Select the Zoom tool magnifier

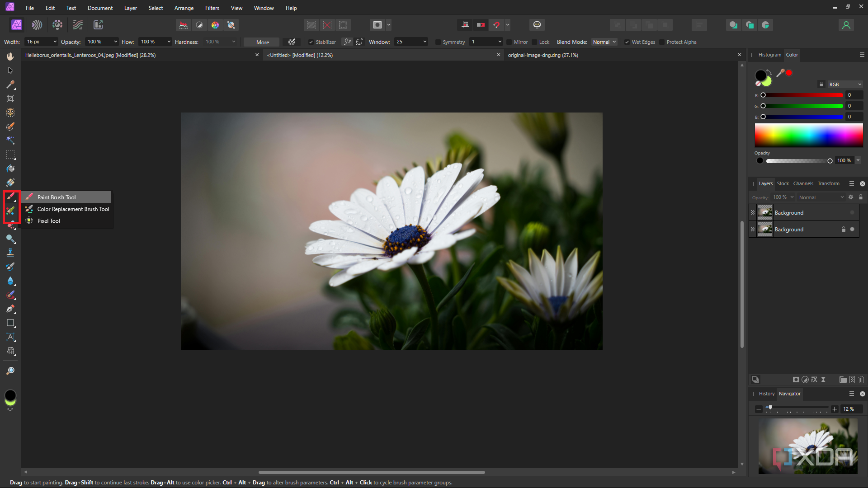coord(10,371)
